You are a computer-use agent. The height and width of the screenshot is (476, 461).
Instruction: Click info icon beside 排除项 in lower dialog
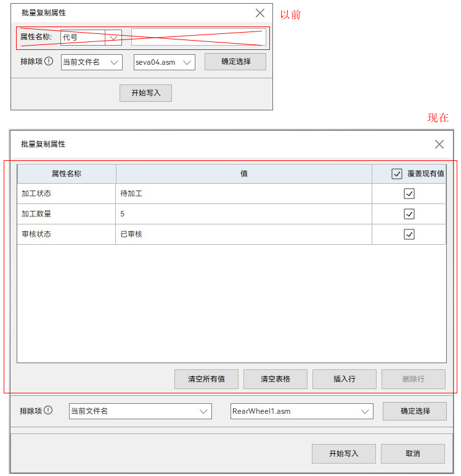(48, 411)
